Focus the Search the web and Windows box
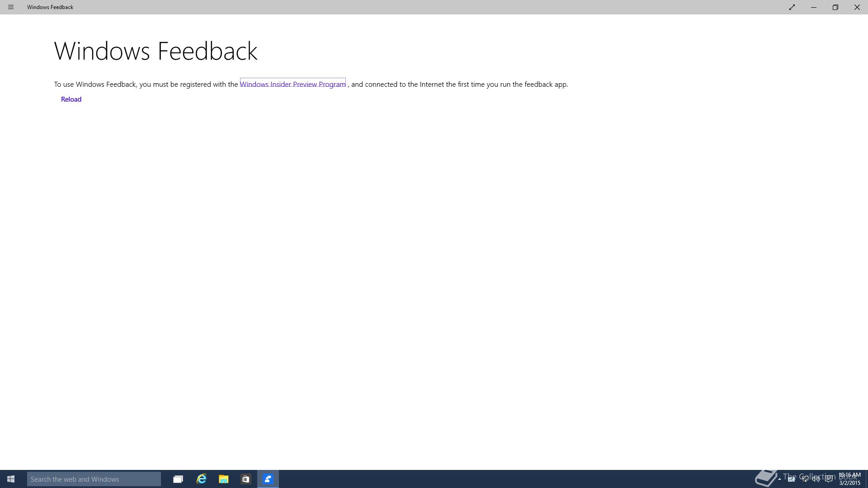Screen dimensions: 868x488 94,479
